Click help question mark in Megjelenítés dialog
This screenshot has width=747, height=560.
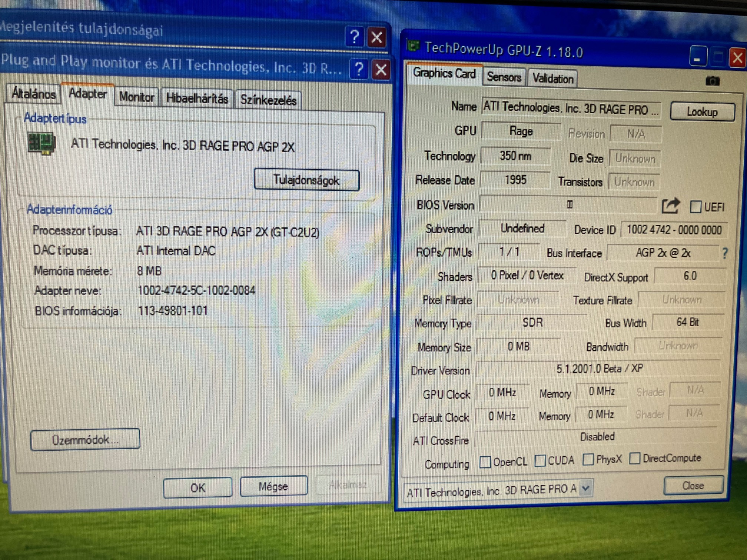[354, 37]
